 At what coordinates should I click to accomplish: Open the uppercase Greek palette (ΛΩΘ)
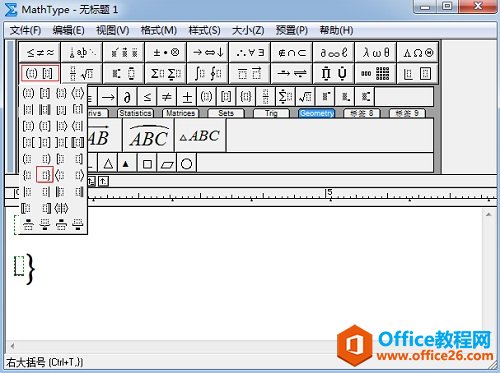(418, 52)
